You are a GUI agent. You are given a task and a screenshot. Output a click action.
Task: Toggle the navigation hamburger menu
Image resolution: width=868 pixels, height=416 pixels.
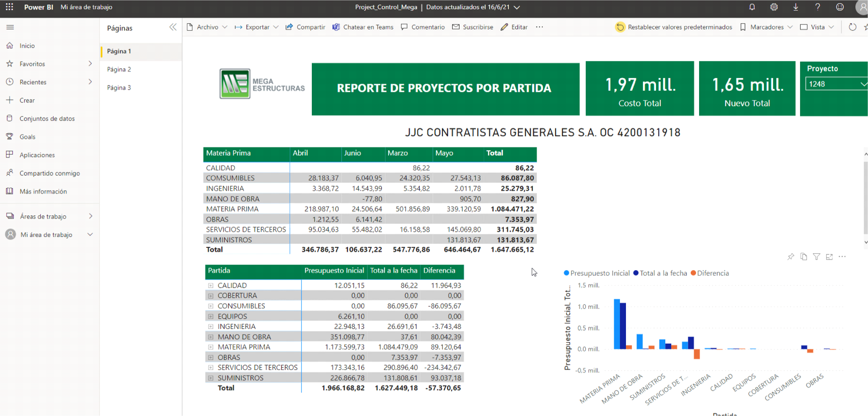tap(10, 27)
